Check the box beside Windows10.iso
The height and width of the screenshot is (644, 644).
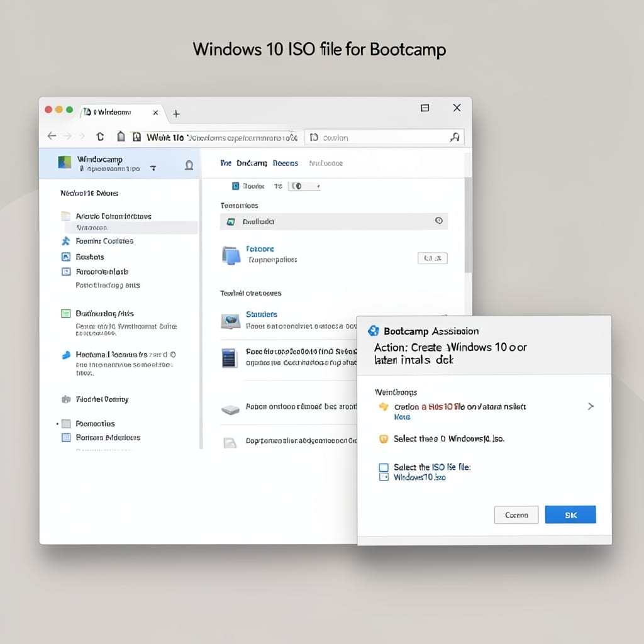(384, 477)
